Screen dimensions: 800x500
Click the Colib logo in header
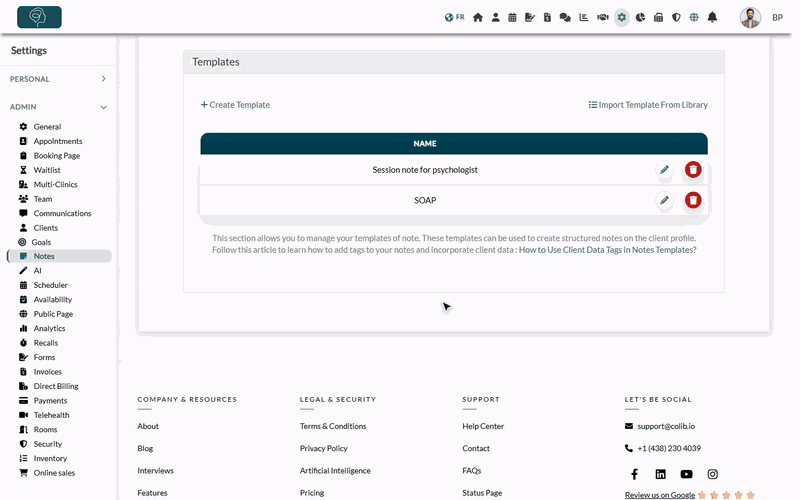[x=39, y=17]
